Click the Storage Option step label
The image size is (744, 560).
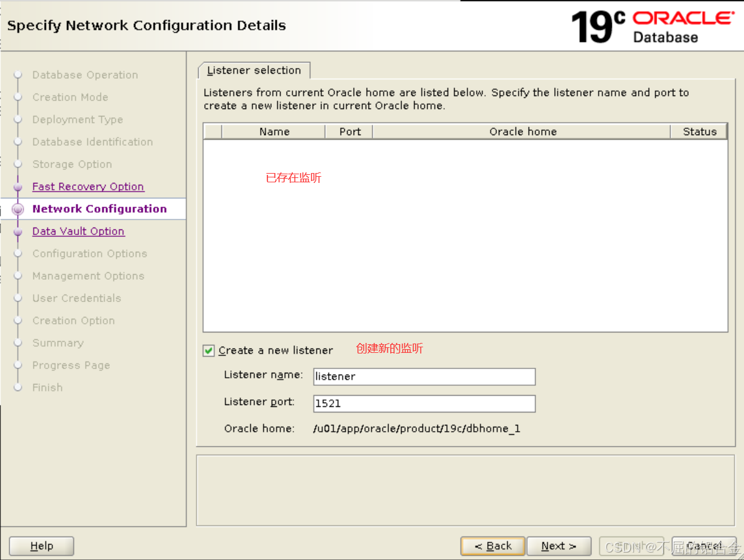(x=72, y=164)
